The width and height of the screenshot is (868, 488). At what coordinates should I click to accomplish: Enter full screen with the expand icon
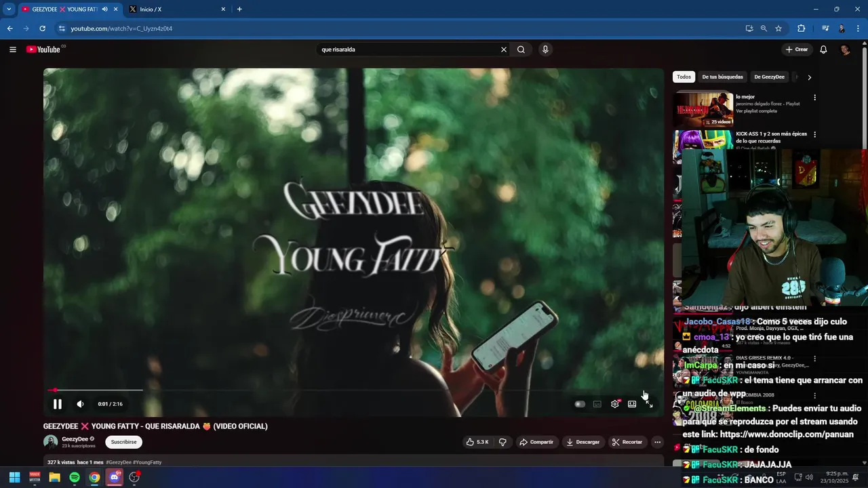click(649, 404)
